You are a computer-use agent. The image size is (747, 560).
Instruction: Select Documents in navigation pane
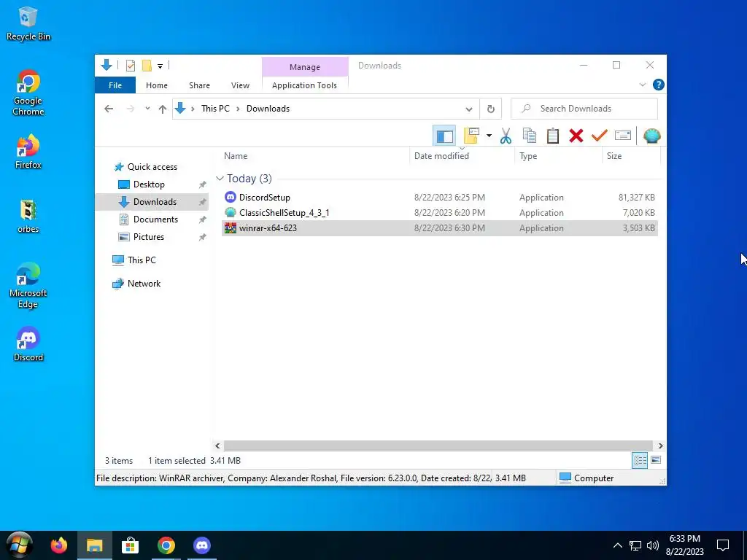point(156,219)
